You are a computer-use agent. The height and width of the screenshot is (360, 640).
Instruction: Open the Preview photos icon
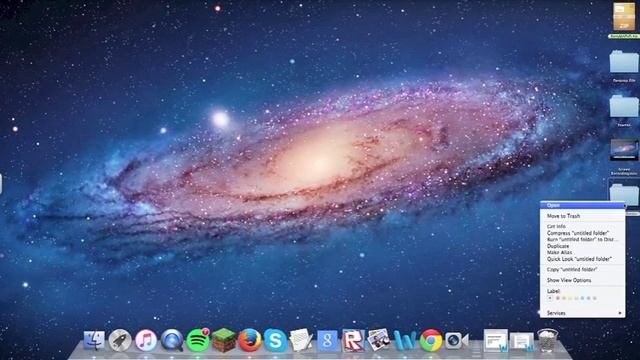click(x=379, y=340)
